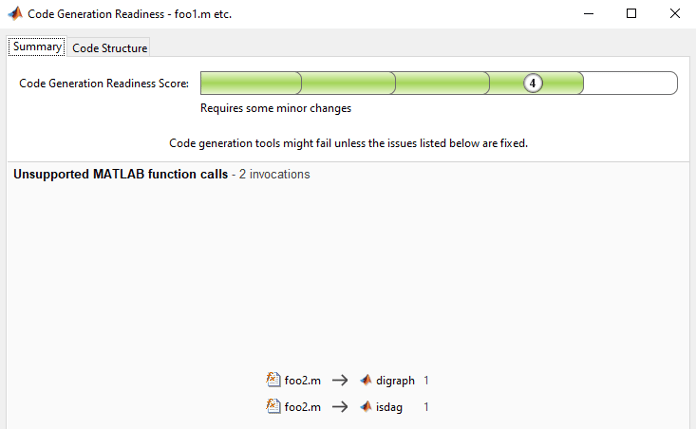This screenshot has height=429, width=696.
Task: Click the MATLAB logo in the title bar
Action: (x=13, y=14)
